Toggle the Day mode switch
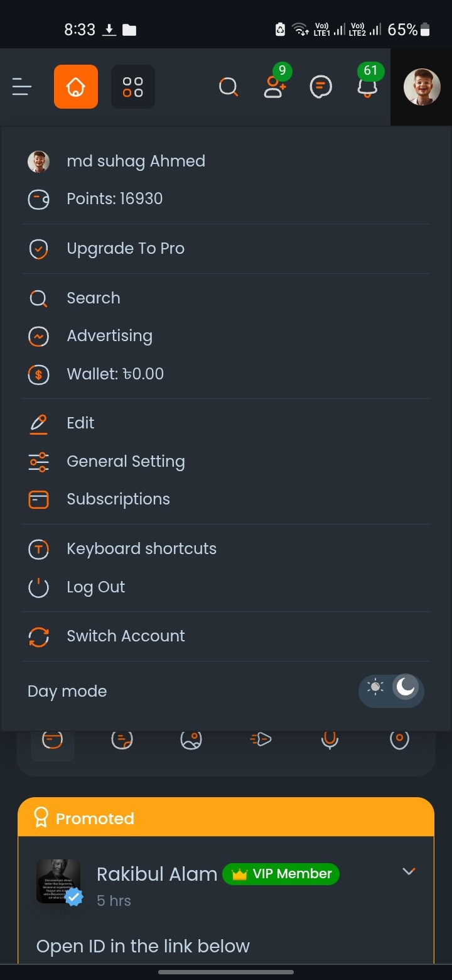Viewport: 452px width, 980px height. coord(391,690)
